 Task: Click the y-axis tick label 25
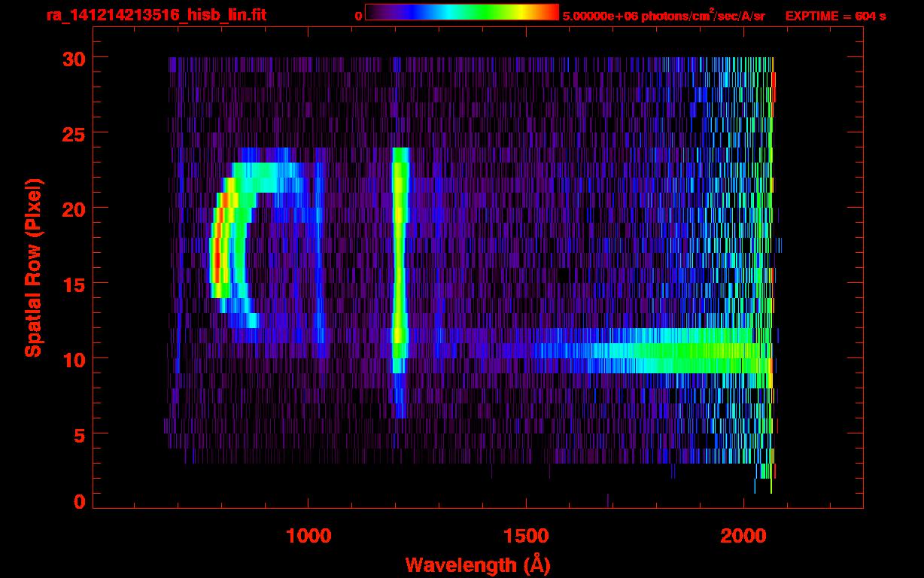point(74,133)
